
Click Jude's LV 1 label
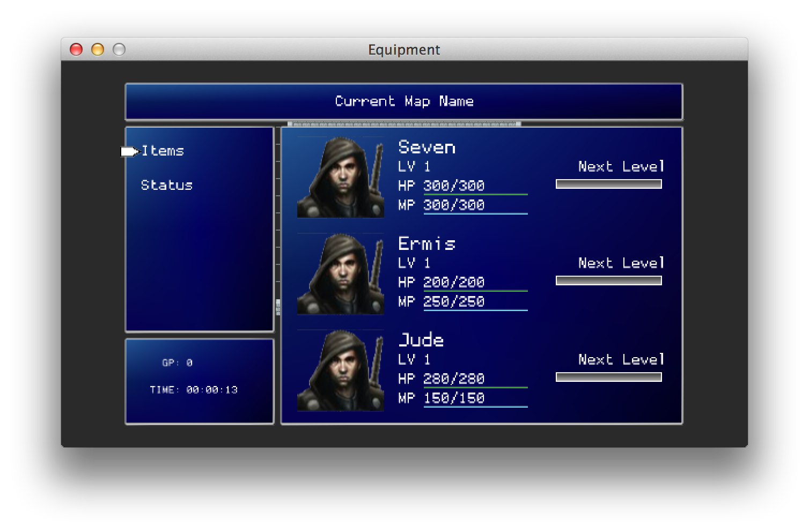point(414,359)
